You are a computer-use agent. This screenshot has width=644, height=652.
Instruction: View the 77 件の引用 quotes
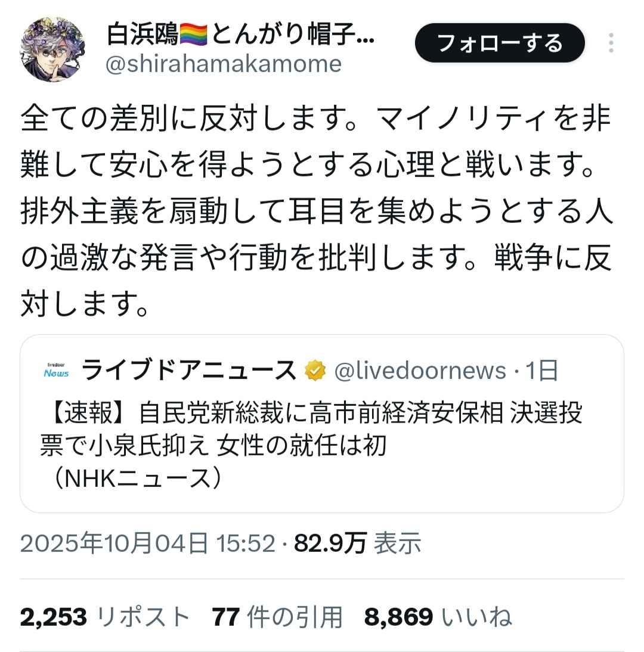click(x=277, y=616)
